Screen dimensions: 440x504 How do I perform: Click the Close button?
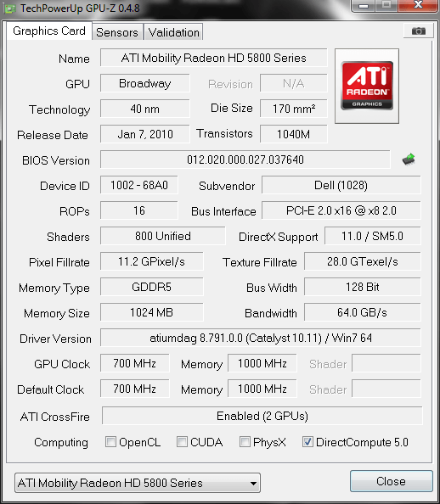(391, 481)
